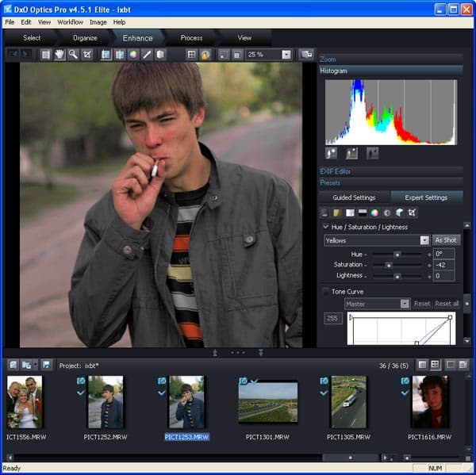Toggle checkmark on PICT1305.MRW thumbnail

pyautogui.click(x=324, y=393)
